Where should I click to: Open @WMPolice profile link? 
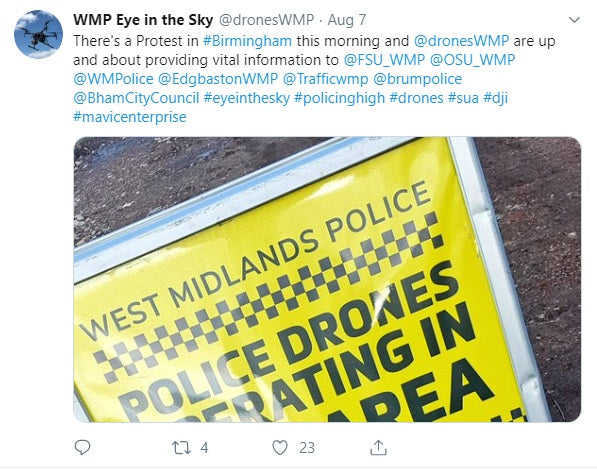point(113,79)
